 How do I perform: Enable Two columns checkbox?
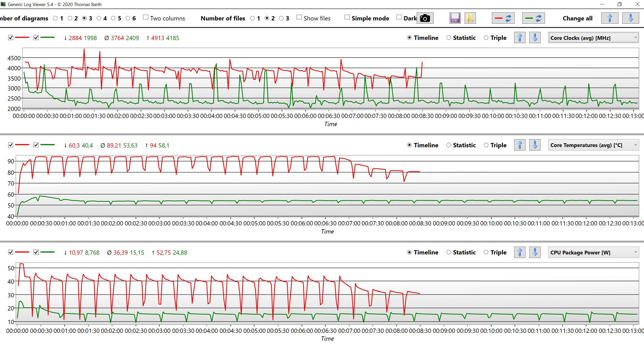146,17
